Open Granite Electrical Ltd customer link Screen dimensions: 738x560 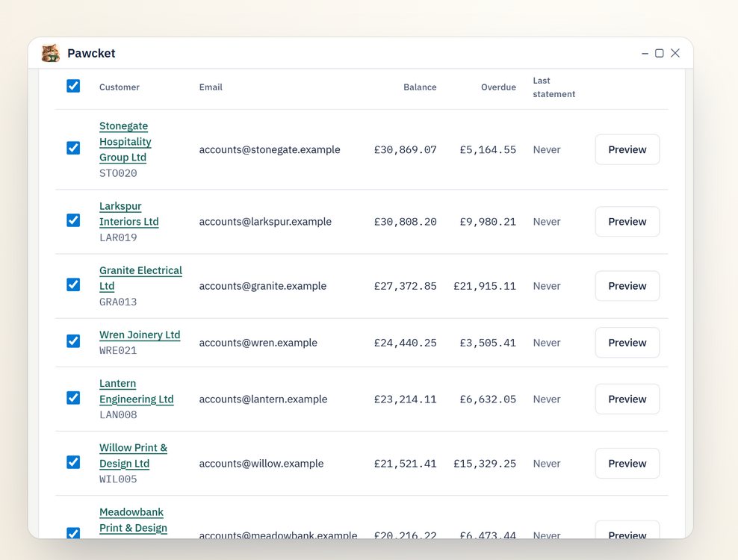point(140,278)
